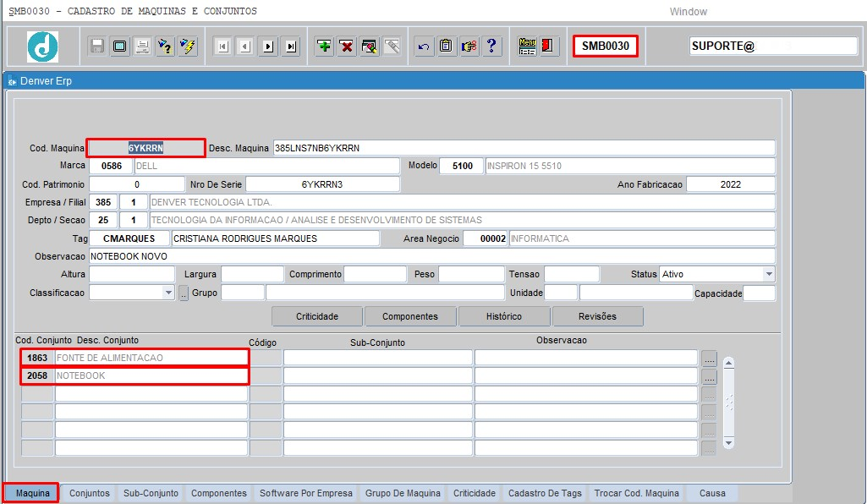The image size is (867, 504).
Task: Delete the record with red X icon
Action: click(x=347, y=46)
